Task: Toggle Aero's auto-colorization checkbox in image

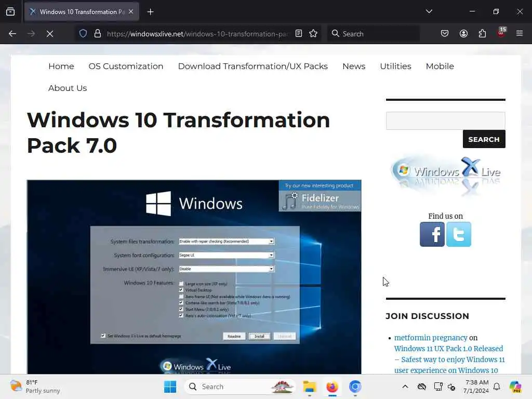Action: [x=181, y=315]
